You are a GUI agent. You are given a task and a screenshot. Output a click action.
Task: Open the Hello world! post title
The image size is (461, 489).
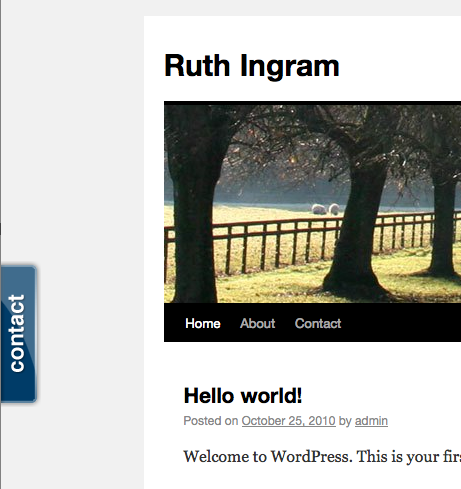(243, 396)
